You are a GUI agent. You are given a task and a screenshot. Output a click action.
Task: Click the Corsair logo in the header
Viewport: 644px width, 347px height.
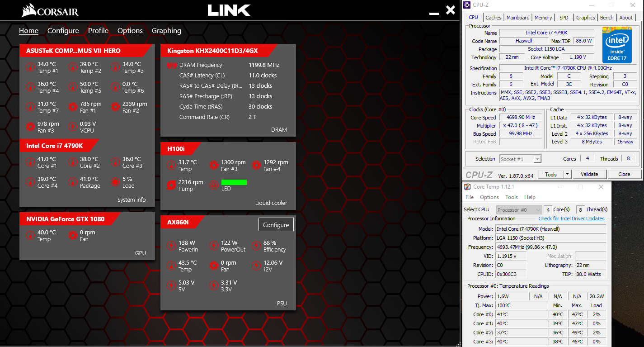(50, 10)
